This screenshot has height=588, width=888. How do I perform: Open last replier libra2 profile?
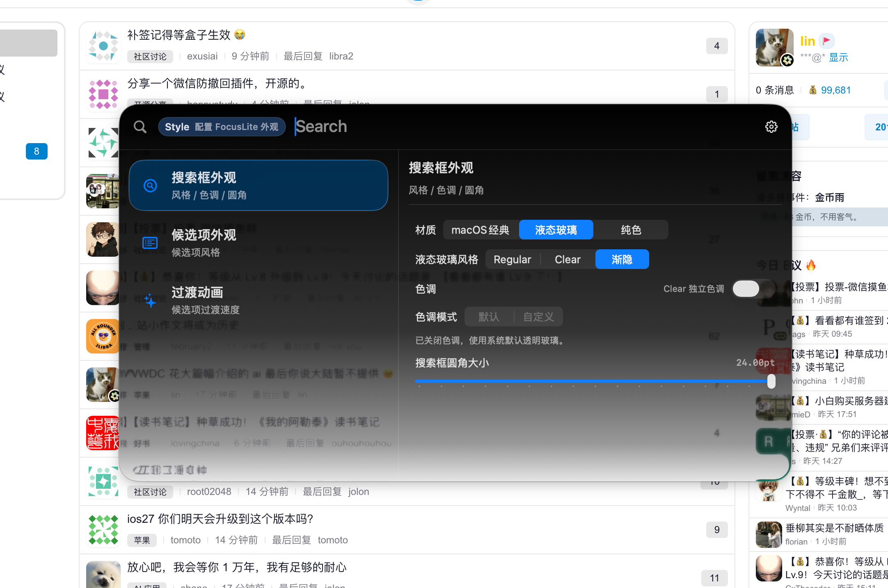(x=341, y=56)
